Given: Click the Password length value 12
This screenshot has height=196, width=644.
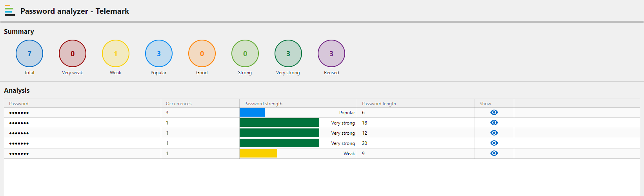Looking at the screenshot, I should [x=364, y=133].
